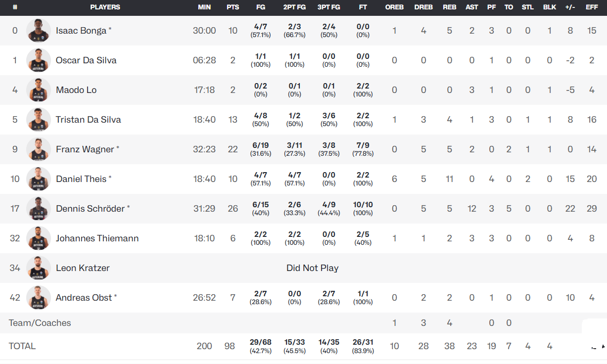Select Leon Kratzer's headshot thumbnail
Image resolution: width=607 pixels, height=364 pixels.
pos(39,268)
